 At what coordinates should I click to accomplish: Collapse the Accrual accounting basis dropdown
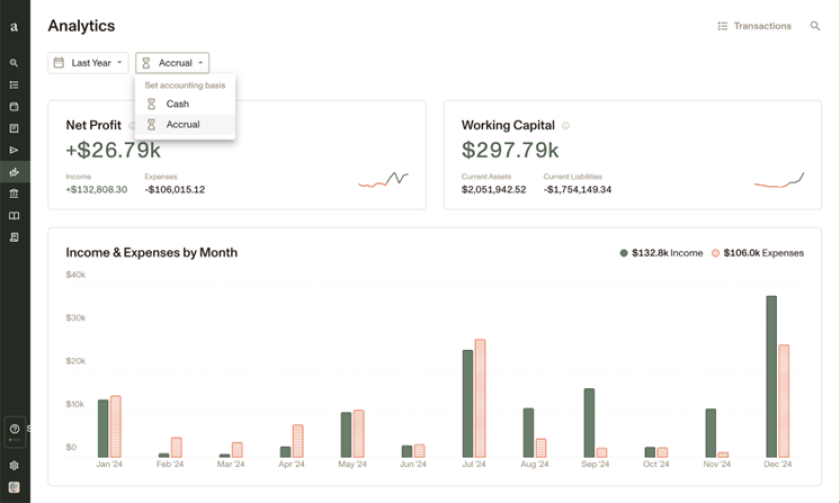coord(173,63)
